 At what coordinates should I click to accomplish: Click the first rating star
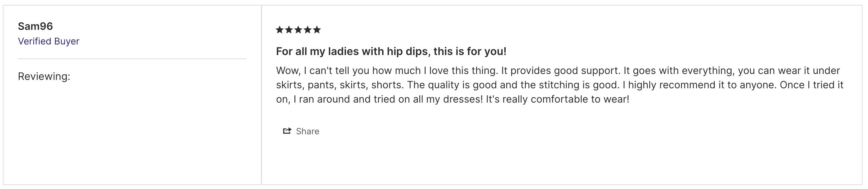[280, 30]
